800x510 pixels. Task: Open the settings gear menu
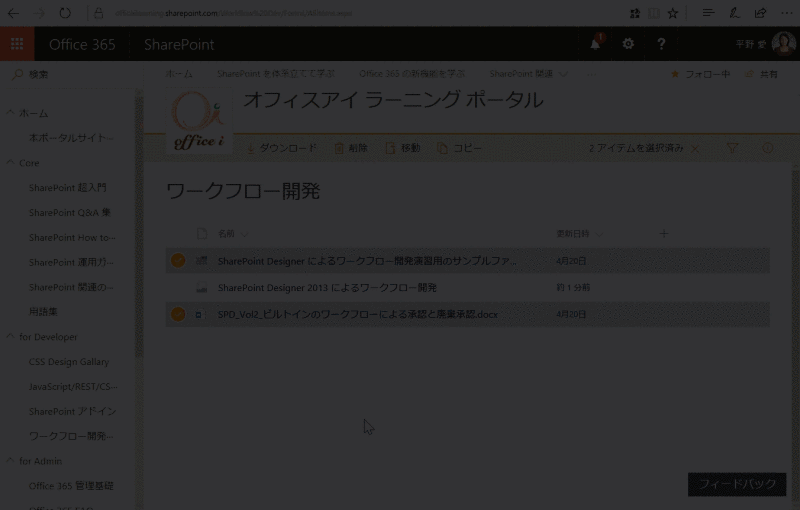coord(628,44)
